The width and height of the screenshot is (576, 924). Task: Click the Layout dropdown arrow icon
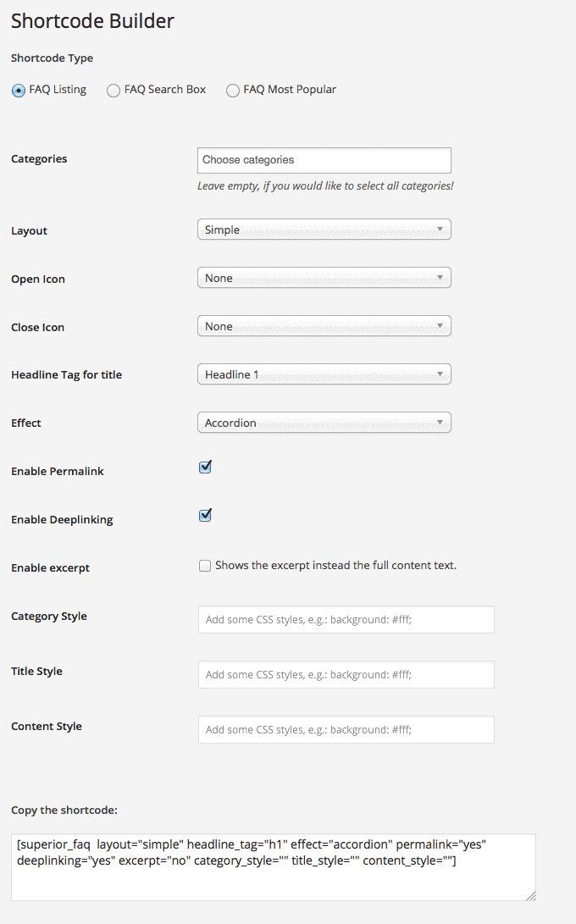pos(440,230)
